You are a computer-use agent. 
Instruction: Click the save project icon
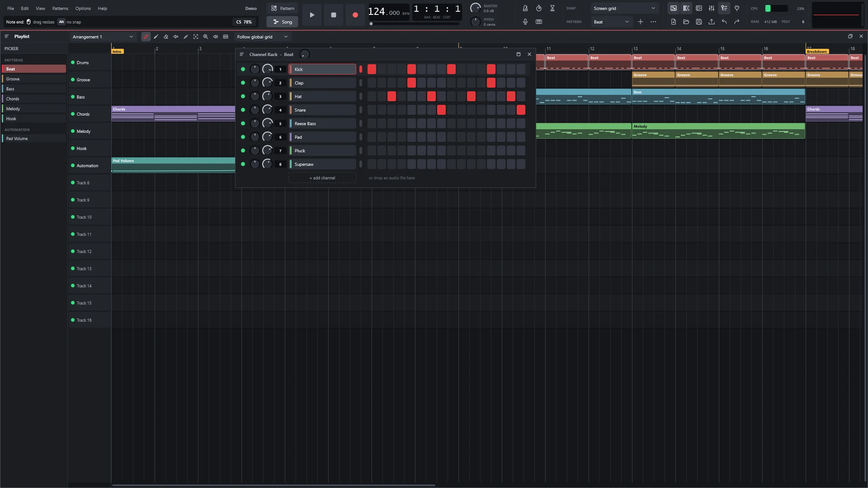pos(699,22)
